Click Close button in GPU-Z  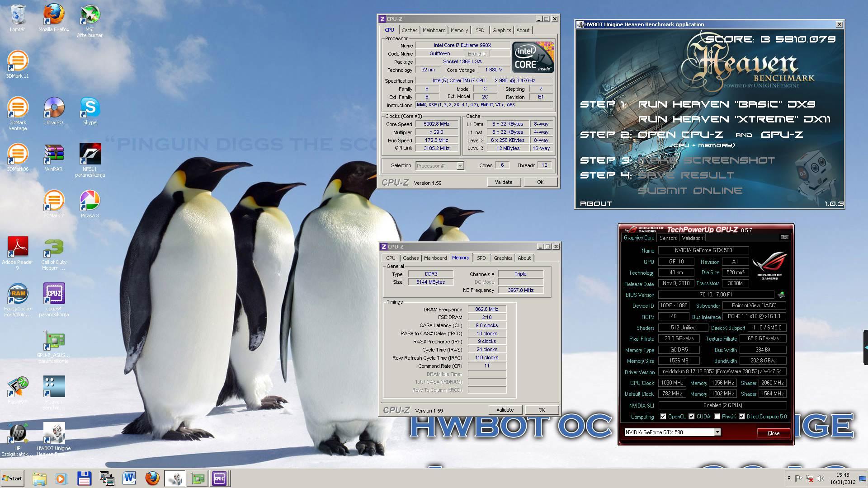click(x=774, y=433)
